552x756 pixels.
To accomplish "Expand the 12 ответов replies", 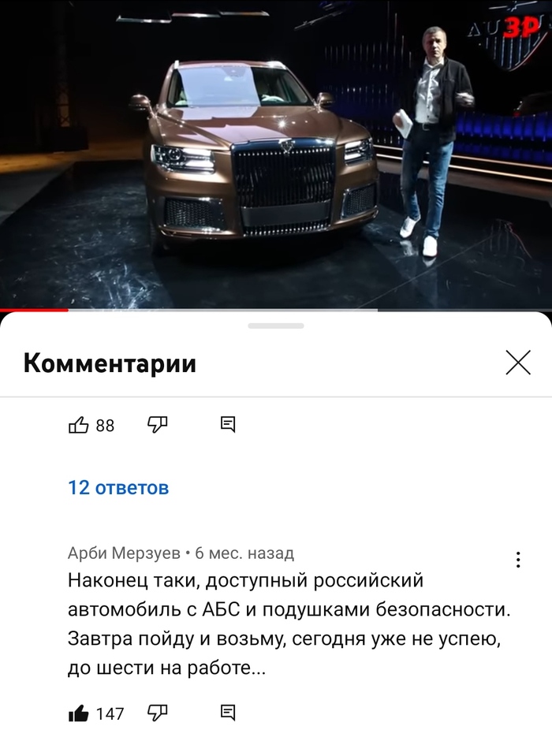I will click(x=118, y=487).
